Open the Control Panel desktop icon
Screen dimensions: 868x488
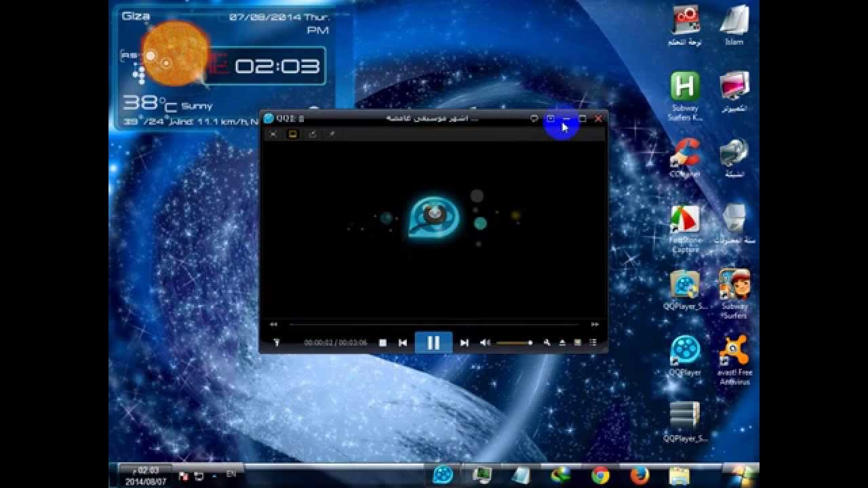click(685, 26)
